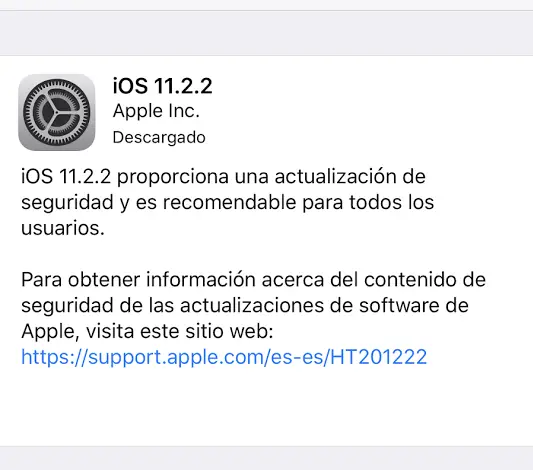Tap the line 'seguridad de las actualizaciones de software de'
The height and width of the screenshot is (470, 533).
tap(245, 306)
